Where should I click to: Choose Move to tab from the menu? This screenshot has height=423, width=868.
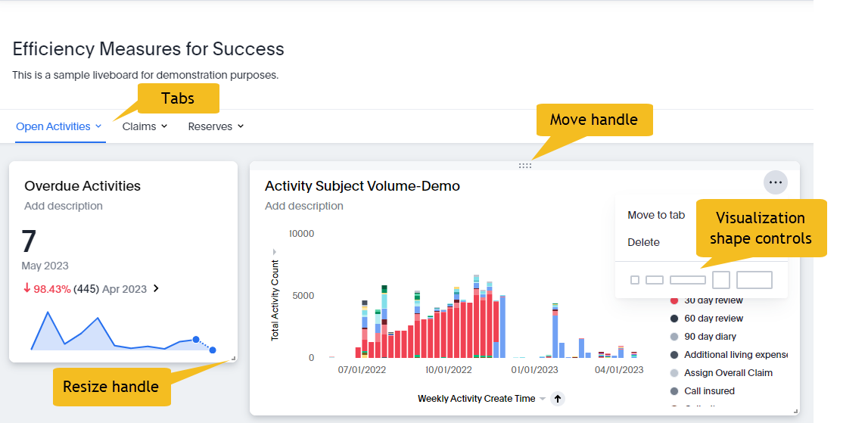click(656, 215)
